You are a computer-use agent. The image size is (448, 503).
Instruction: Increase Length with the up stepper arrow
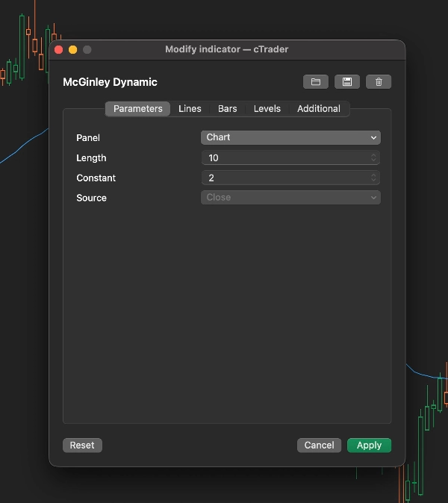[x=374, y=155]
